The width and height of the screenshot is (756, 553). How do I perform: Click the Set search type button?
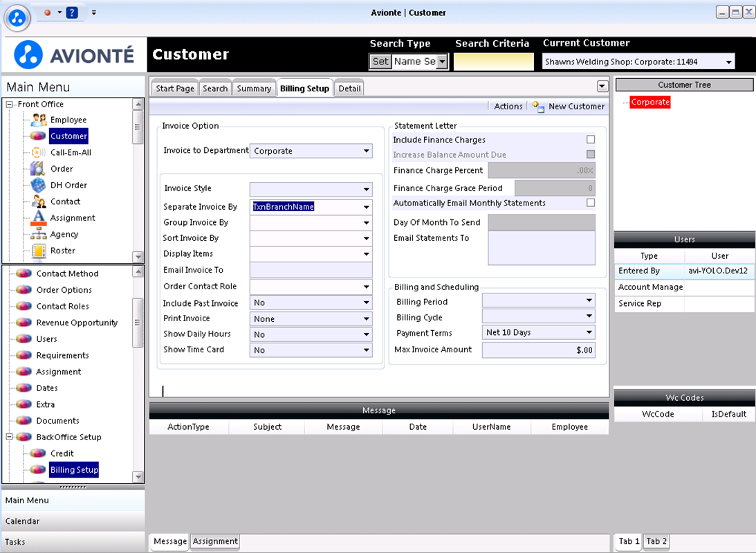[380, 62]
